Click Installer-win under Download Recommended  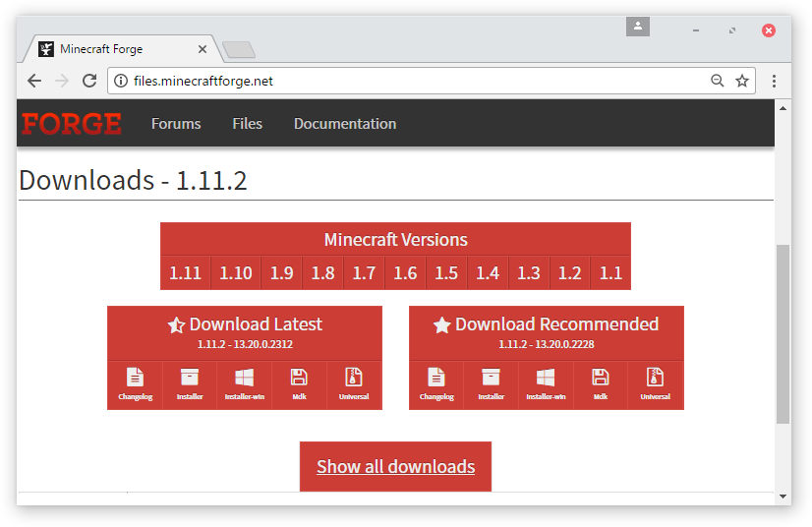[546, 382]
